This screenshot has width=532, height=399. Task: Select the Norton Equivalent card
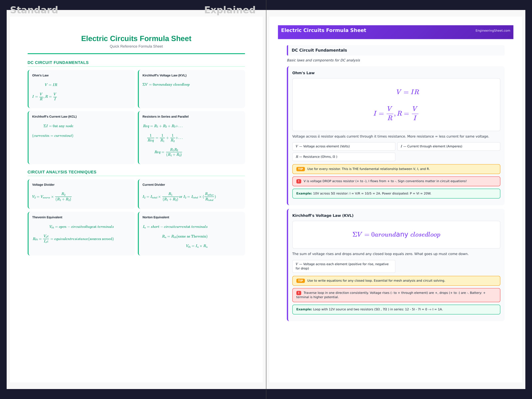[x=192, y=233]
